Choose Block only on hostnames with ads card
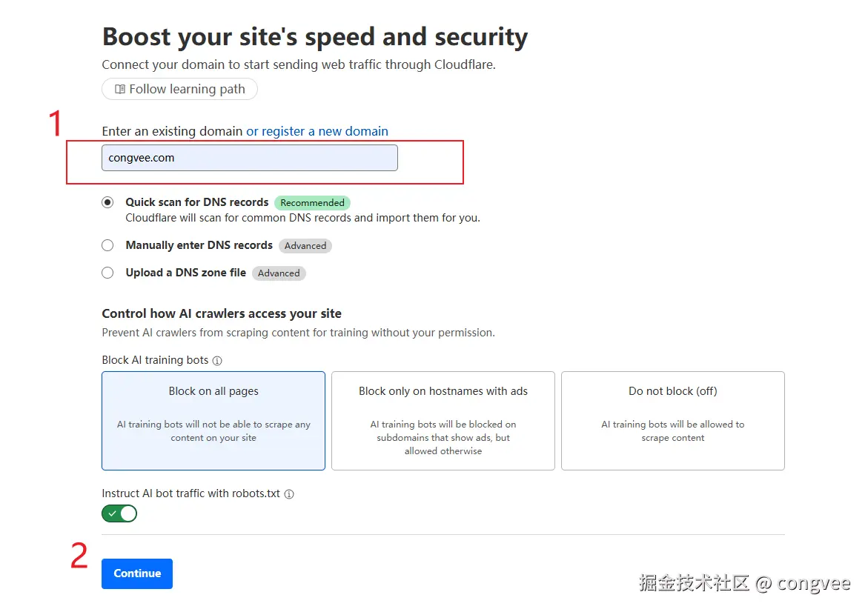Image resolution: width=868 pixels, height=612 pixels. tap(443, 420)
